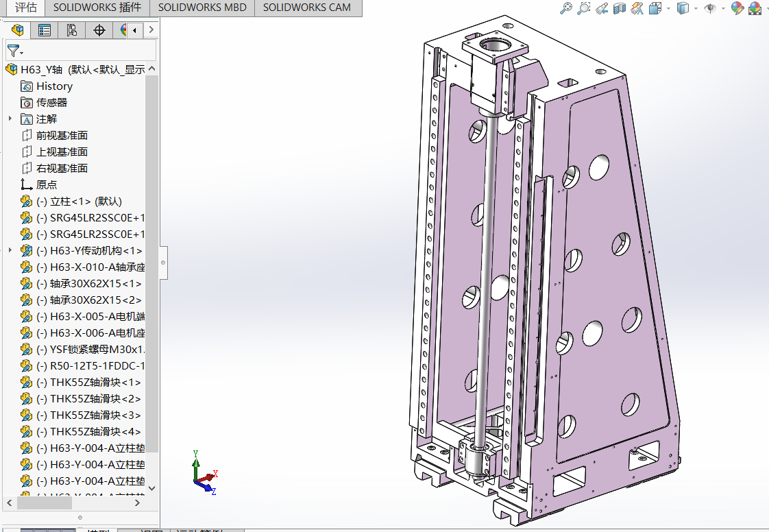This screenshot has width=769, height=532.
Task: Open the View Orientation dropdown arrow
Action: (x=668, y=8)
